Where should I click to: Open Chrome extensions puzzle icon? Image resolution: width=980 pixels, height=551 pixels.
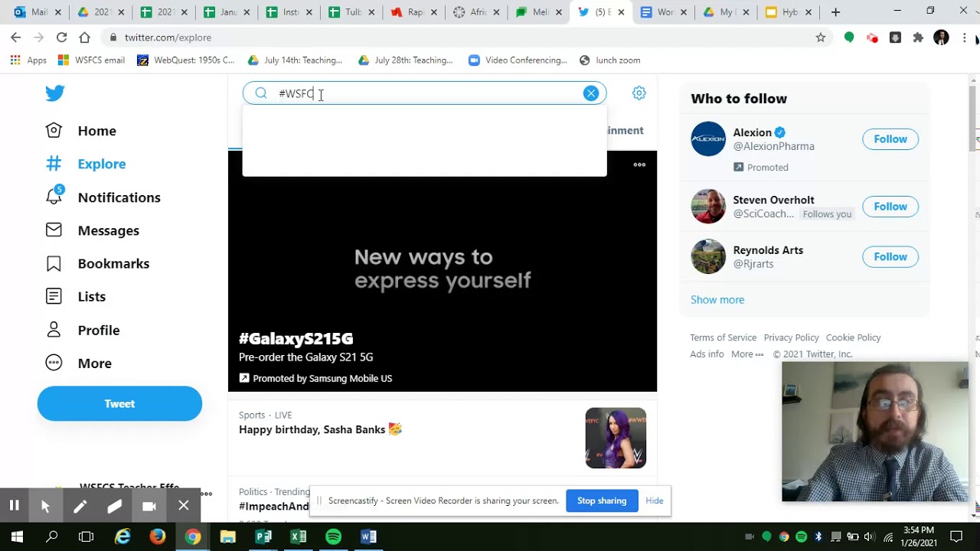pyautogui.click(x=918, y=37)
